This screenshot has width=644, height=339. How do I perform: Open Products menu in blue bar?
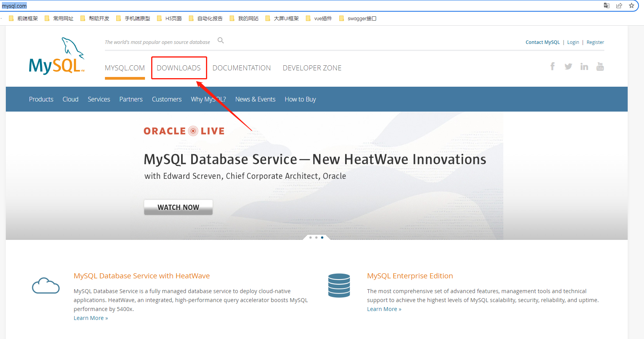(41, 99)
